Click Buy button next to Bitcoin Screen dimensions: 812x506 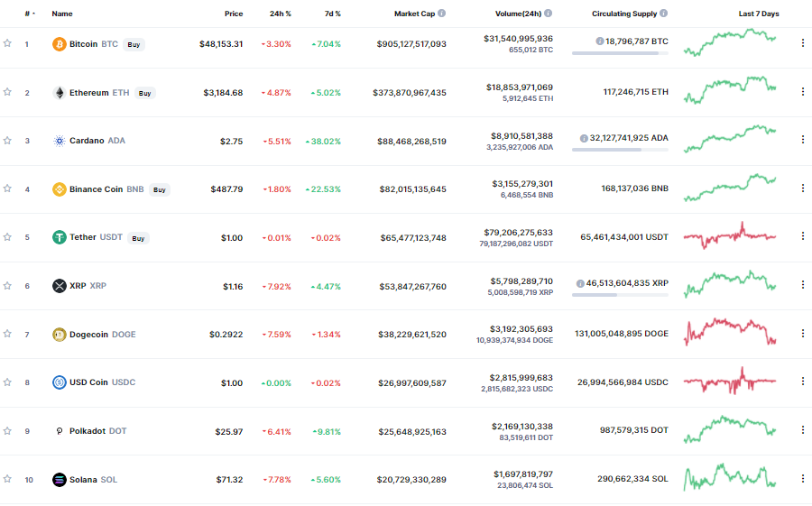(134, 44)
